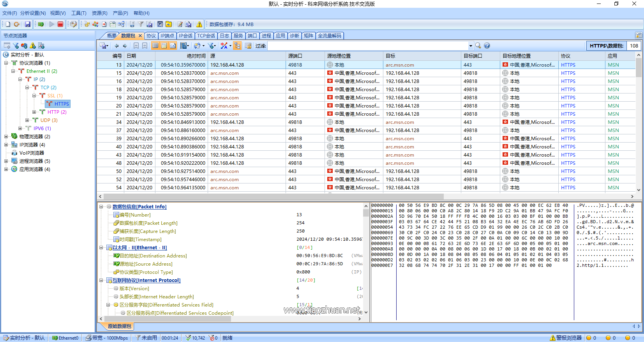Click the lock auto-scroll icon in packet toolbar

pyautogui.click(x=248, y=46)
